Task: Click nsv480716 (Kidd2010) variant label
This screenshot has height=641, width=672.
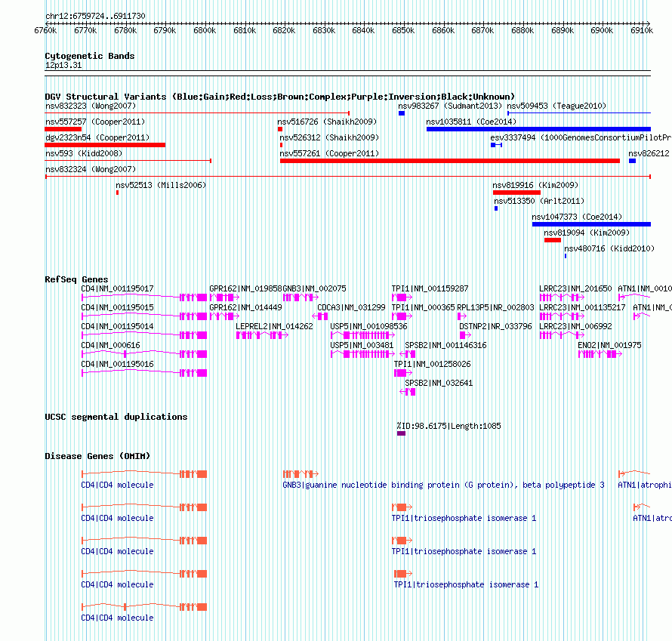Action: point(609,248)
